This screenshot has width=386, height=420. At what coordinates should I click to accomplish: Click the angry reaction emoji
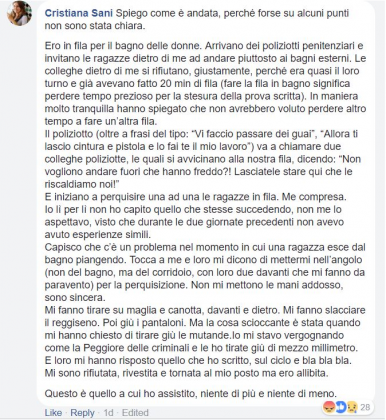coord(329,407)
